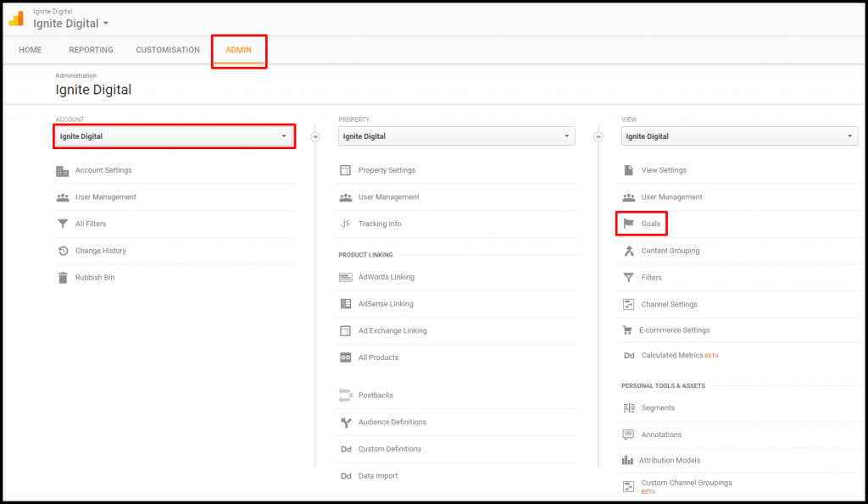This screenshot has height=504, width=868.
Task: Switch to the Reporting tab
Action: (91, 50)
